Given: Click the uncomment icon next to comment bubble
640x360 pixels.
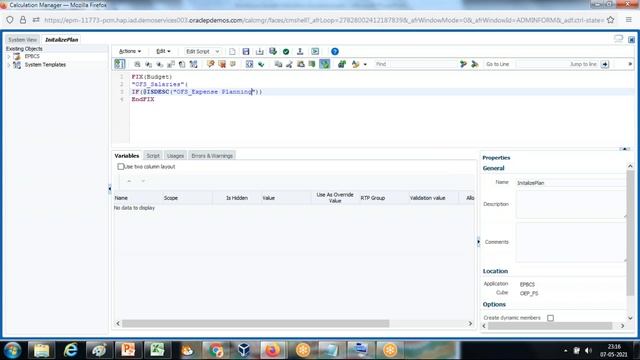Looking at the screenshot, I should coord(222,64).
